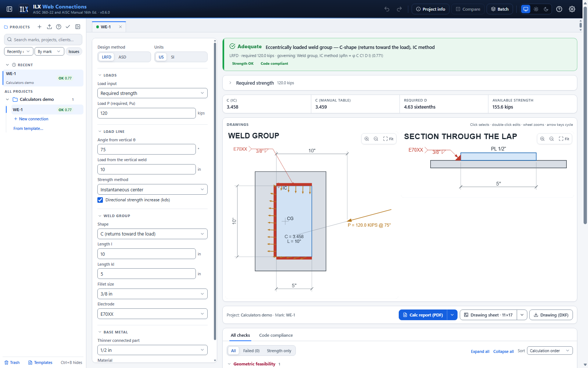Expand the Required strength row

coord(400,83)
